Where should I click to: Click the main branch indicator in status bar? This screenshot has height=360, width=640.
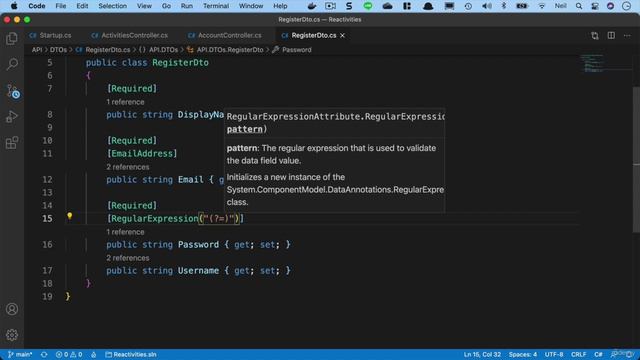[20, 354]
